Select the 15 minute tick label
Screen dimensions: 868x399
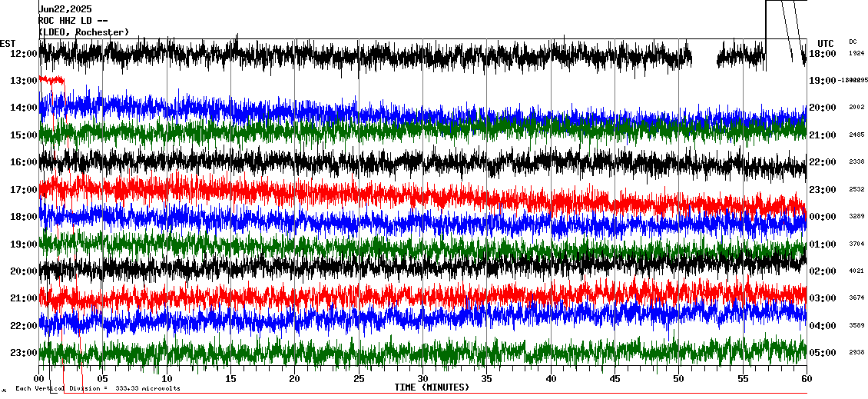[230, 379]
